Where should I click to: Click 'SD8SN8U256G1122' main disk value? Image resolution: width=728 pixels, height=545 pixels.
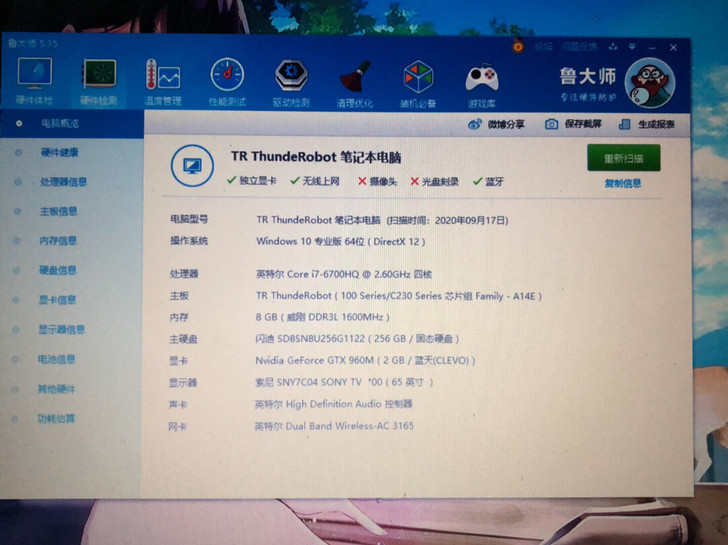321,339
